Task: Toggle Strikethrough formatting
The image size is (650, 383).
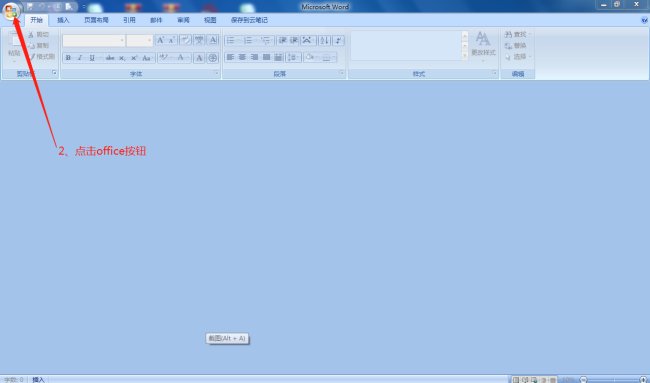Action: click(x=110, y=58)
